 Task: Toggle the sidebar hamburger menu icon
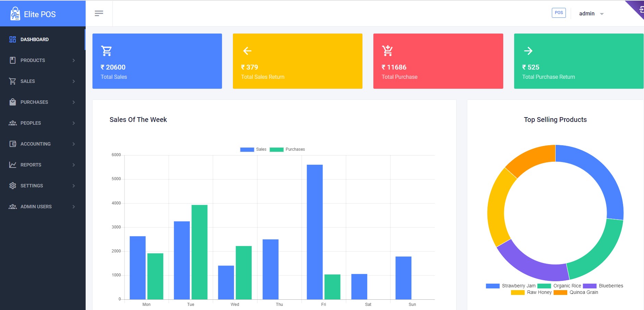click(99, 13)
